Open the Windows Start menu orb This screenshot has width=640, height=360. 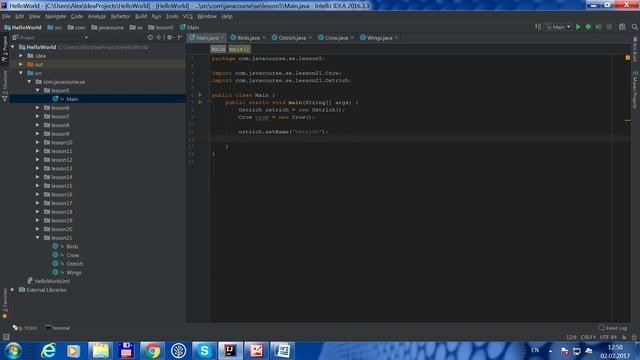tap(13, 351)
